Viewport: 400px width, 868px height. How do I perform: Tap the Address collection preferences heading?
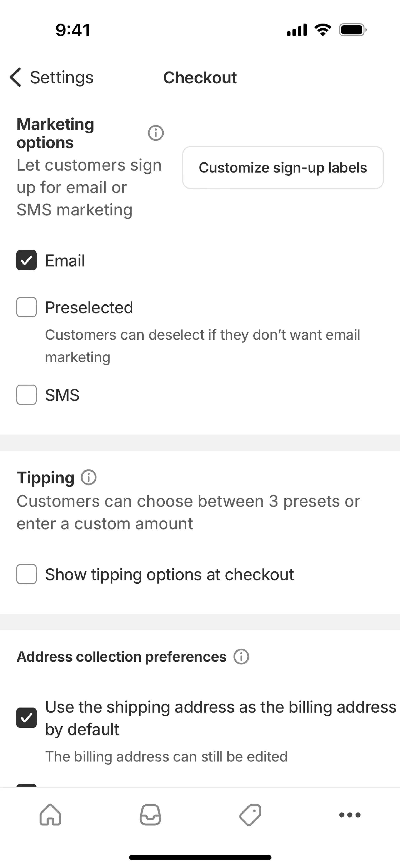coord(121,657)
